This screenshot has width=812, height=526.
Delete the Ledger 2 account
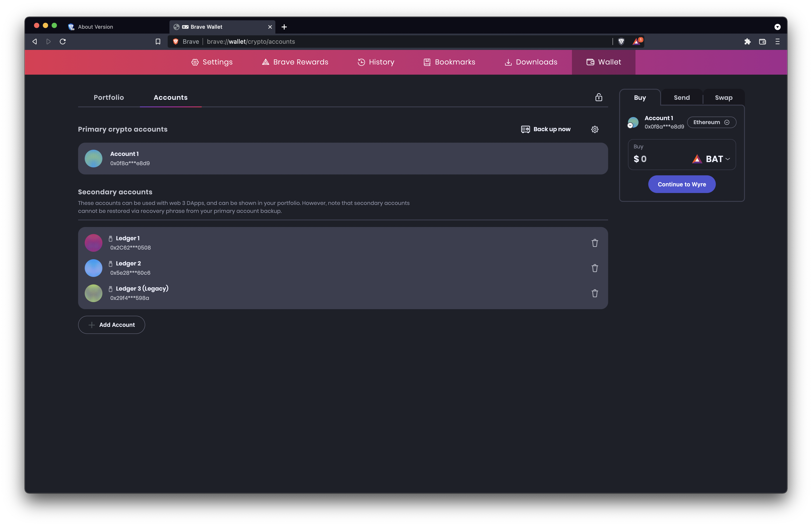[x=595, y=268]
